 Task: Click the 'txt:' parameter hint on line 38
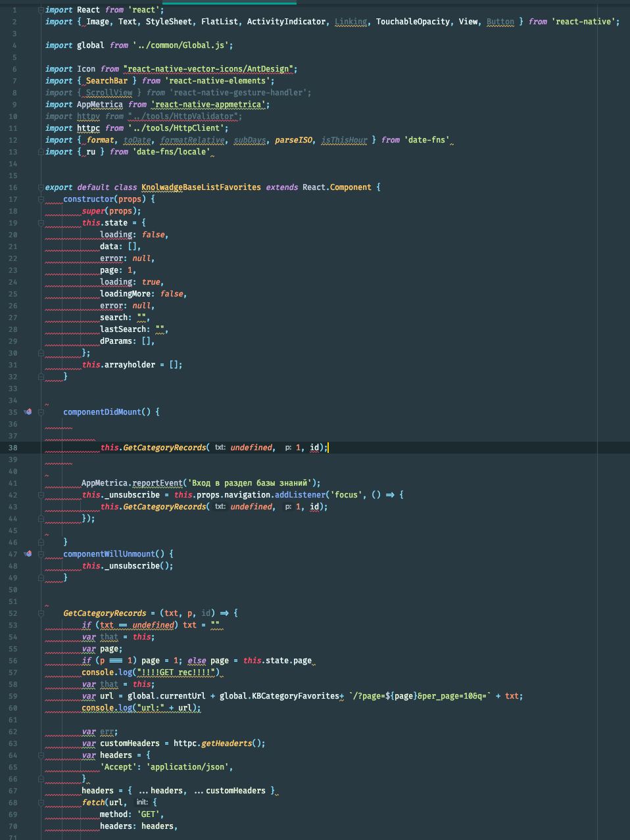point(220,448)
